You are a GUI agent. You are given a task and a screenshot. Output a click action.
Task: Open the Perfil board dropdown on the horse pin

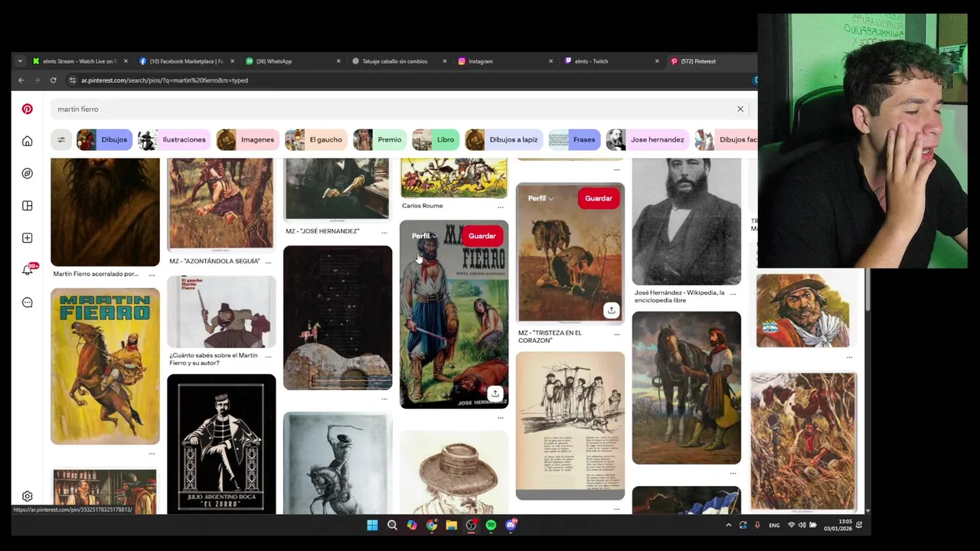[x=541, y=198]
